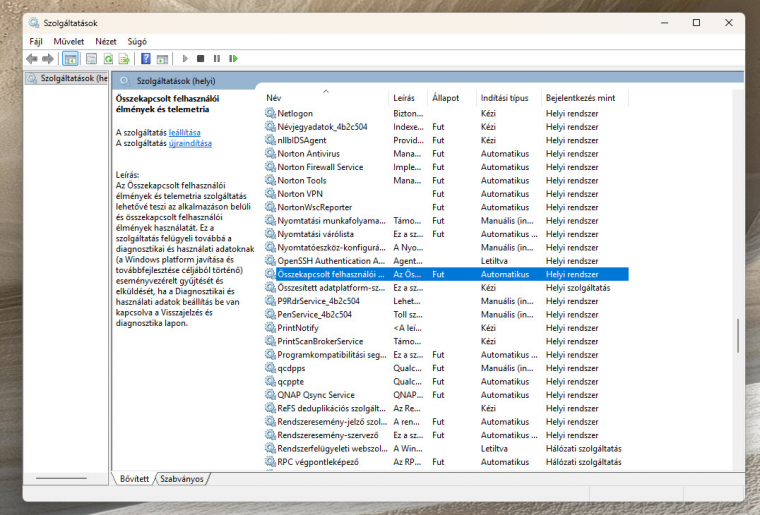Click the left pane horizontal scrollbar
This screenshot has width=760, height=515.
click(62, 478)
